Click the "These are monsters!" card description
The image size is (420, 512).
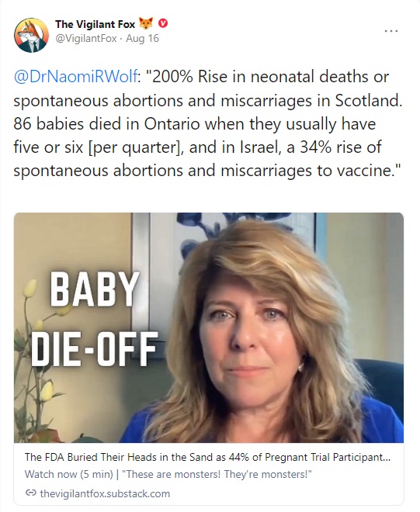click(217, 474)
